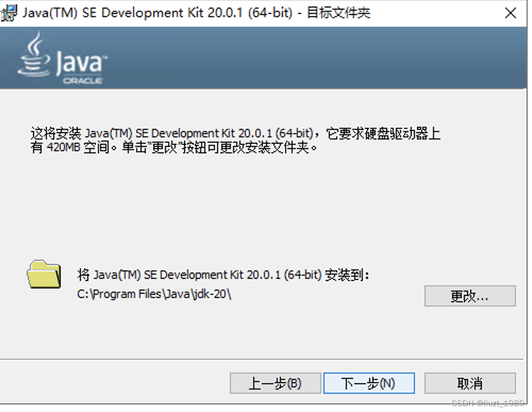532x412 pixels.
Task: Go back with the 上一步(B) button
Action: [275, 383]
